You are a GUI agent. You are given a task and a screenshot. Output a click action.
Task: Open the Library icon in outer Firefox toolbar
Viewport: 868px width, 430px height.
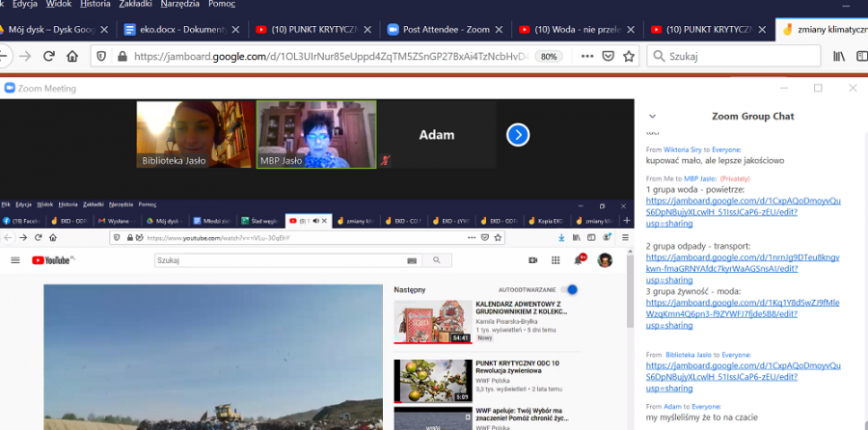[x=839, y=56]
